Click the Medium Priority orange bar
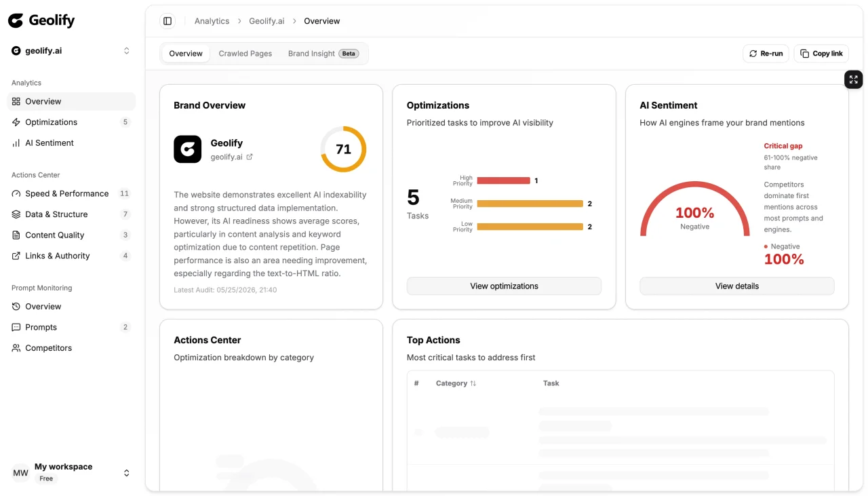 (x=530, y=204)
